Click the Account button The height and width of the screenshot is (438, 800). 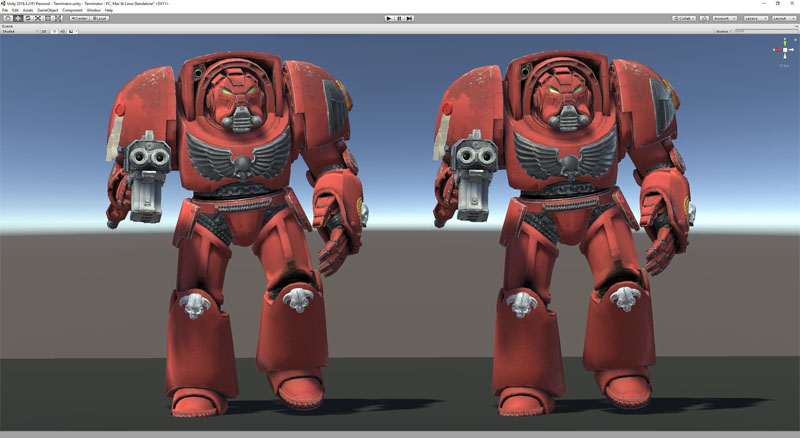tap(725, 18)
